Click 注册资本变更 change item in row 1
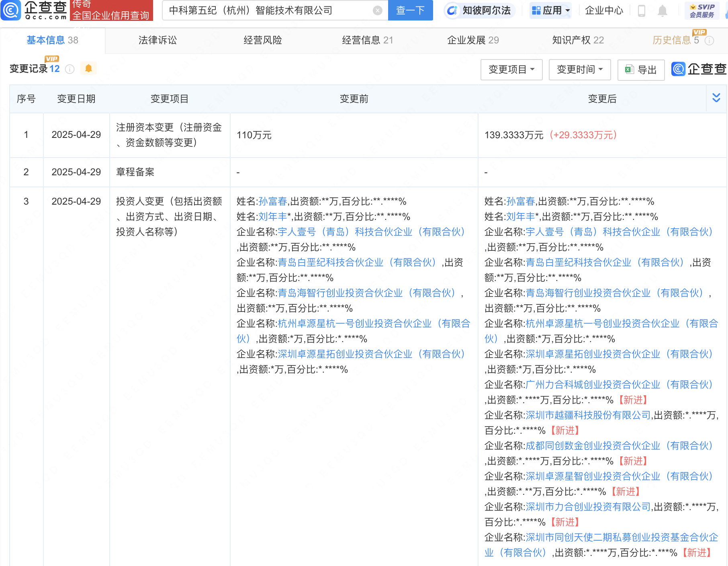The height and width of the screenshot is (566, 728). tap(169, 135)
